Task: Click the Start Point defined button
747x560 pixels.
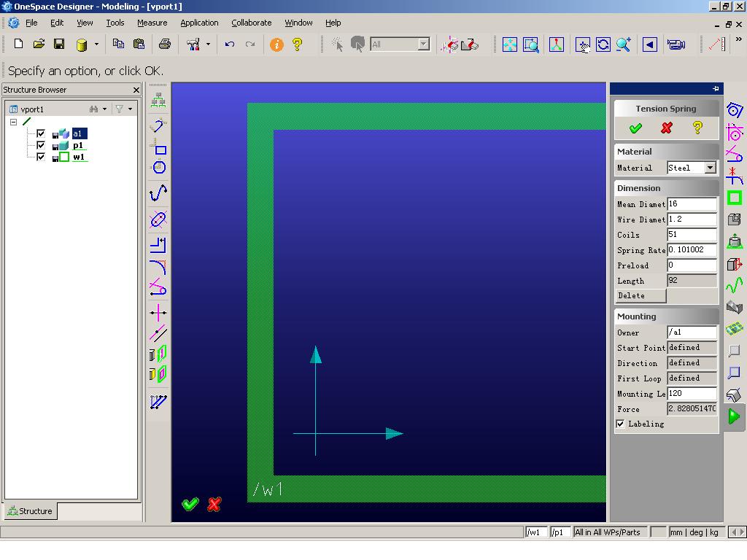Action: 692,348
